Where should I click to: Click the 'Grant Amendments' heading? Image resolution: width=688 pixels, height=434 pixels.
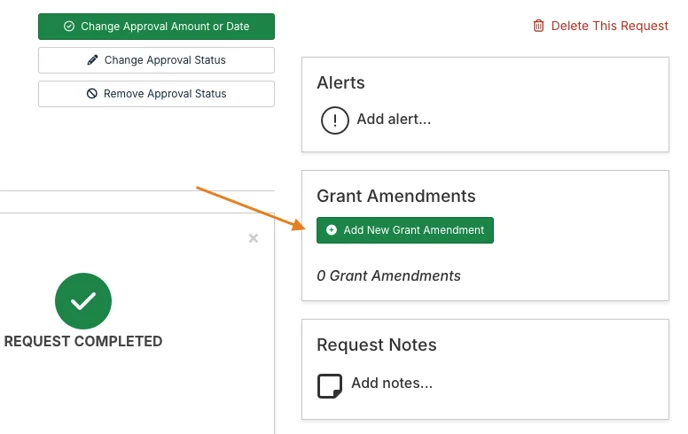pos(396,196)
